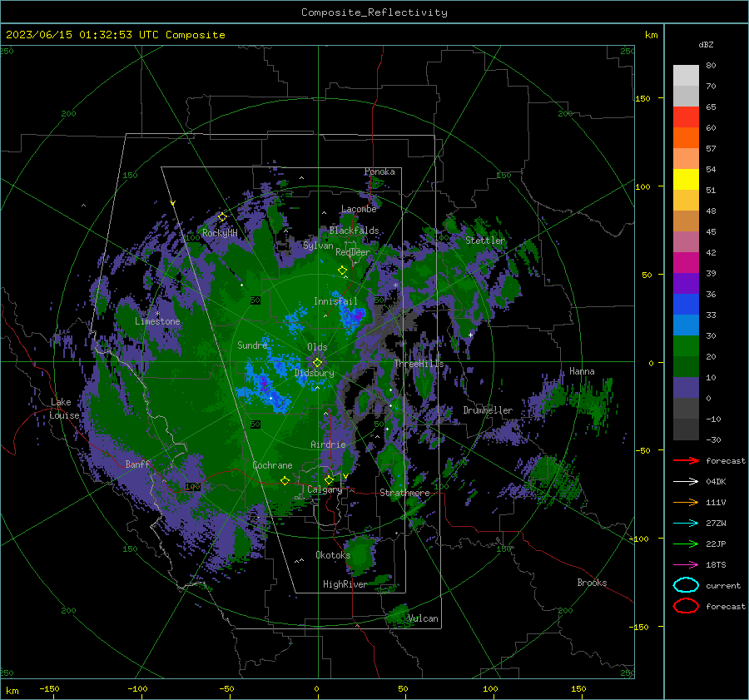Image resolution: width=749 pixels, height=700 pixels.
Task: Click the white 04DK arrow icon
Action: [686, 482]
